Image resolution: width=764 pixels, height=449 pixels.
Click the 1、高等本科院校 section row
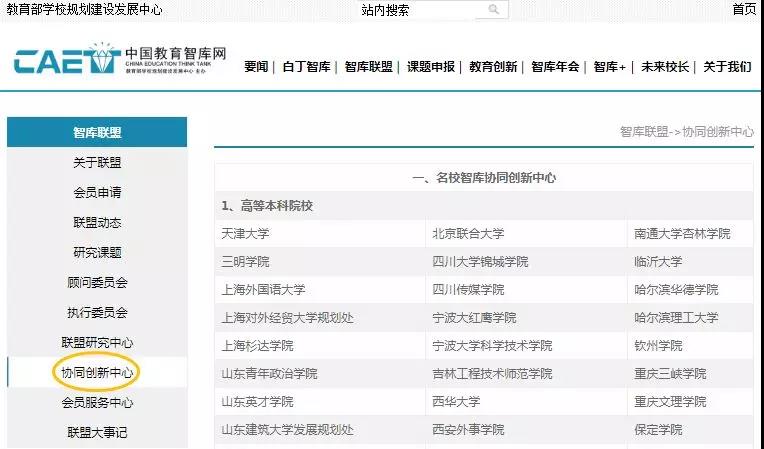coord(484,206)
